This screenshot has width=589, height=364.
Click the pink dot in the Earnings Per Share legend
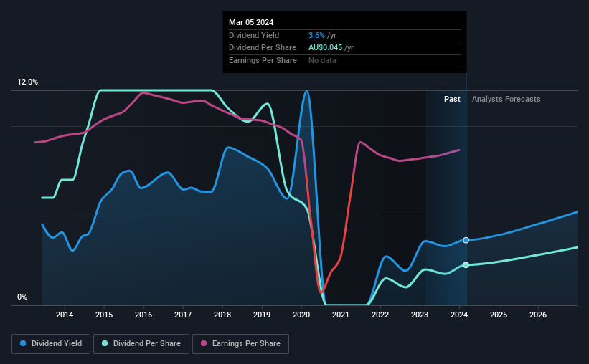click(x=204, y=344)
